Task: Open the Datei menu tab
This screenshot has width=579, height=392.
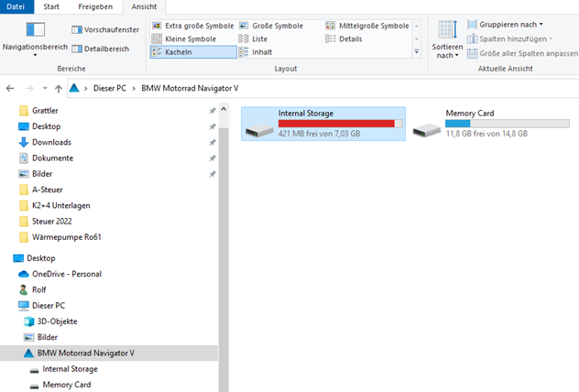Action: coord(16,6)
